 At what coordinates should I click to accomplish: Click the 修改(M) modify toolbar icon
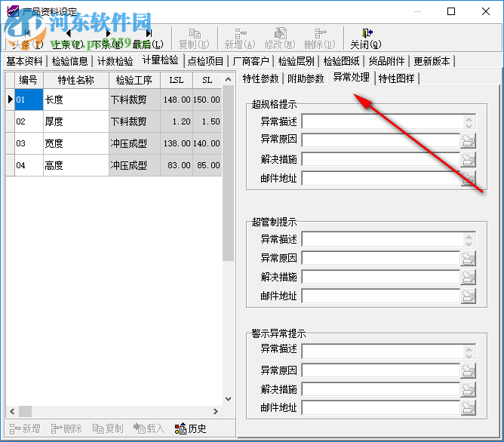(280, 38)
